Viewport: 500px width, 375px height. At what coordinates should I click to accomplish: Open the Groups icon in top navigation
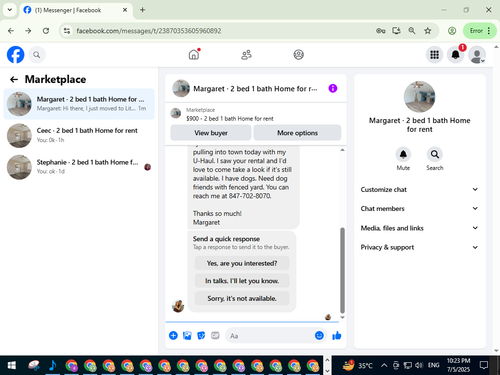coord(298,55)
